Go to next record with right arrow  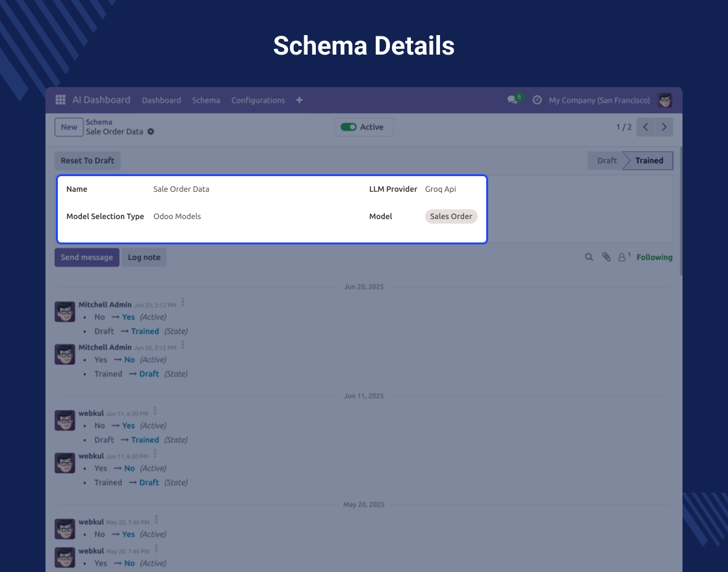pos(664,127)
